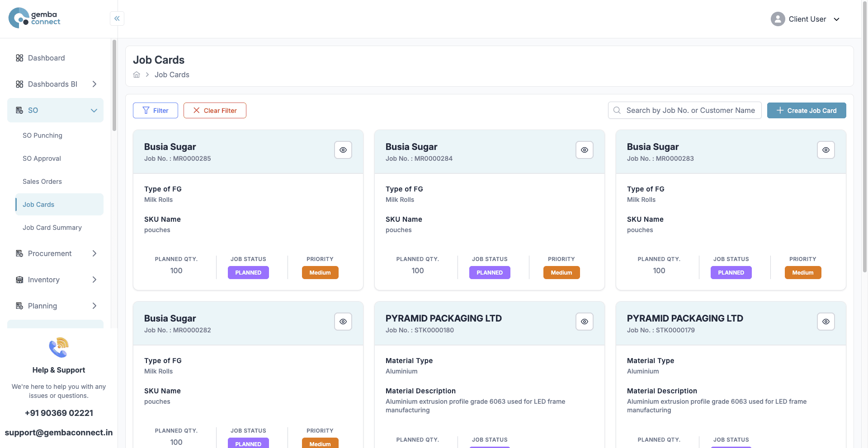Image resolution: width=868 pixels, height=448 pixels.
Task: Open the Dashboard menu item
Action: [55, 58]
